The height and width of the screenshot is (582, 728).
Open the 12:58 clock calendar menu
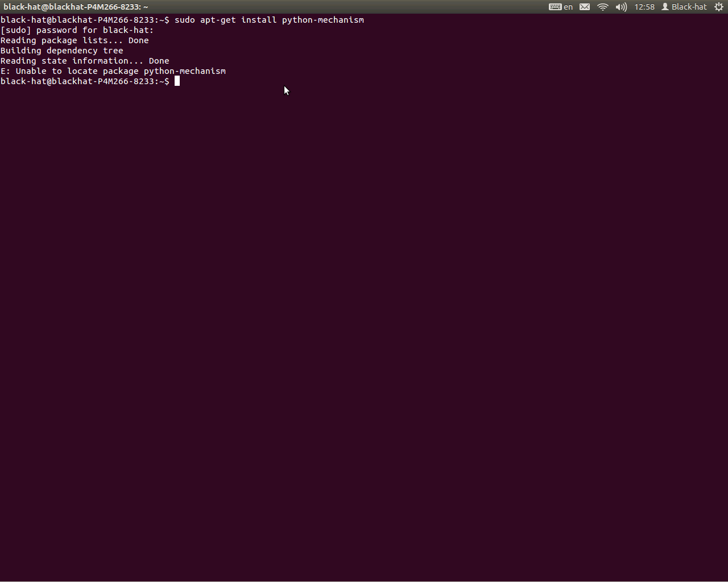tap(644, 7)
